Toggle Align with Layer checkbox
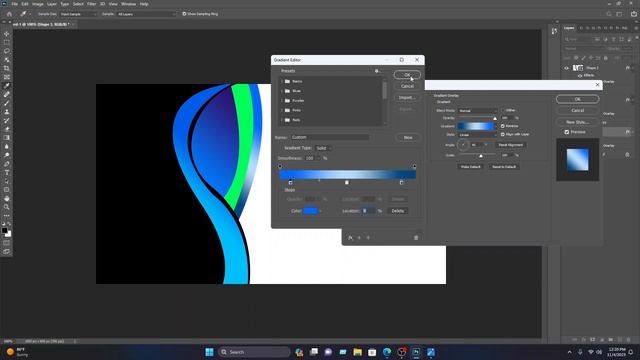This screenshot has width=640, height=360. click(503, 134)
